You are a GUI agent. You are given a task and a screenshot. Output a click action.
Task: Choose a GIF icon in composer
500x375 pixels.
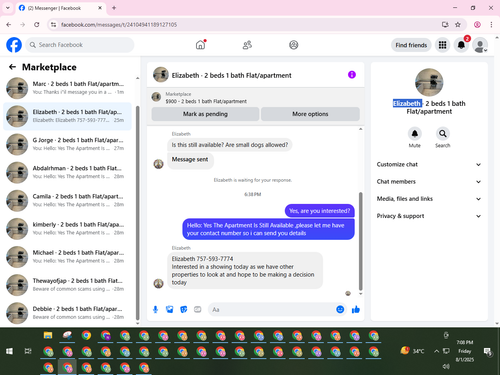tap(198, 310)
